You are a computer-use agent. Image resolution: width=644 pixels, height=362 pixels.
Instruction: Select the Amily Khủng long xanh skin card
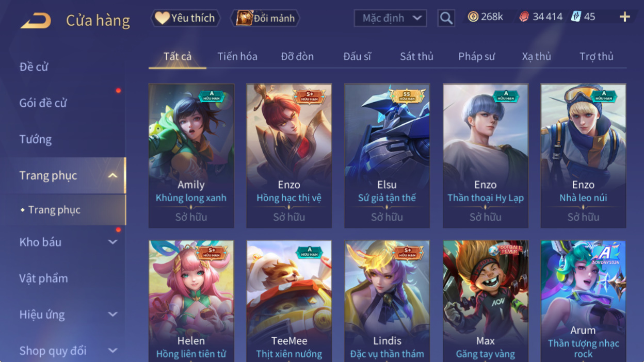(191, 156)
